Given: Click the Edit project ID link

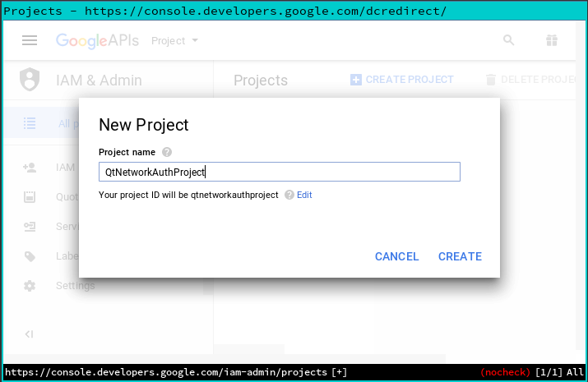Looking at the screenshot, I should coord(304,195).
